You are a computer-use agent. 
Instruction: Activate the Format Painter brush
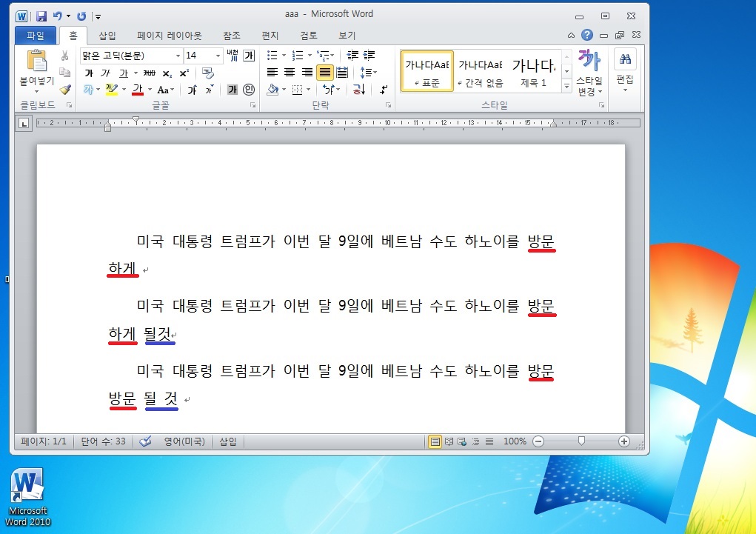pyautogui.click(x=64, y=89)
